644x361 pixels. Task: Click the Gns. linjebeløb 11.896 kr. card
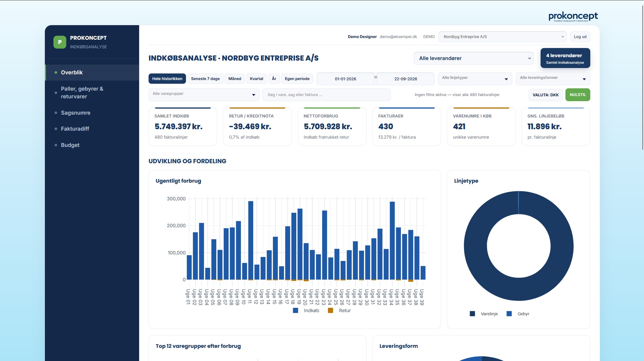coord(556,127)
